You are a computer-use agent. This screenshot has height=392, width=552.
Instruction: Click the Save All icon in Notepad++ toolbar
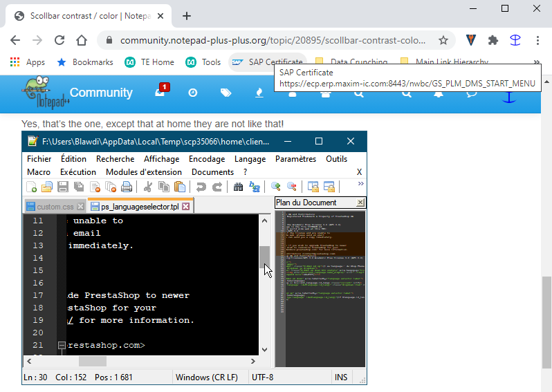coord(78,187)
